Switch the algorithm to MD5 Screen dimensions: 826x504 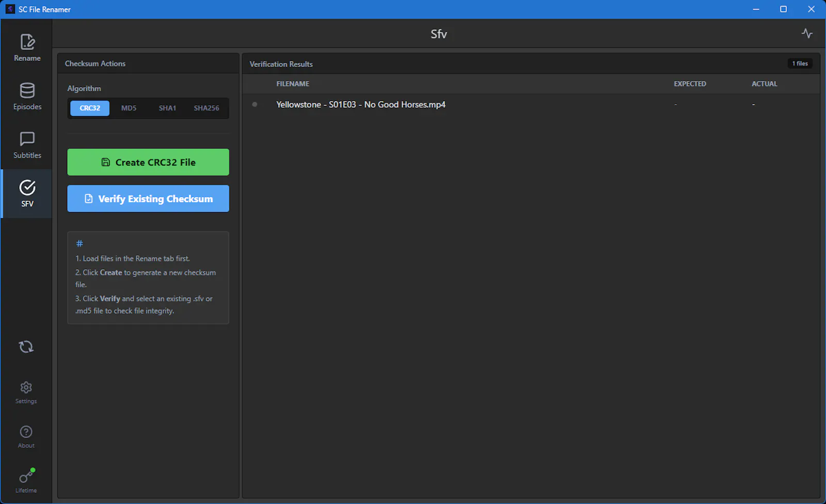[129, 108]
